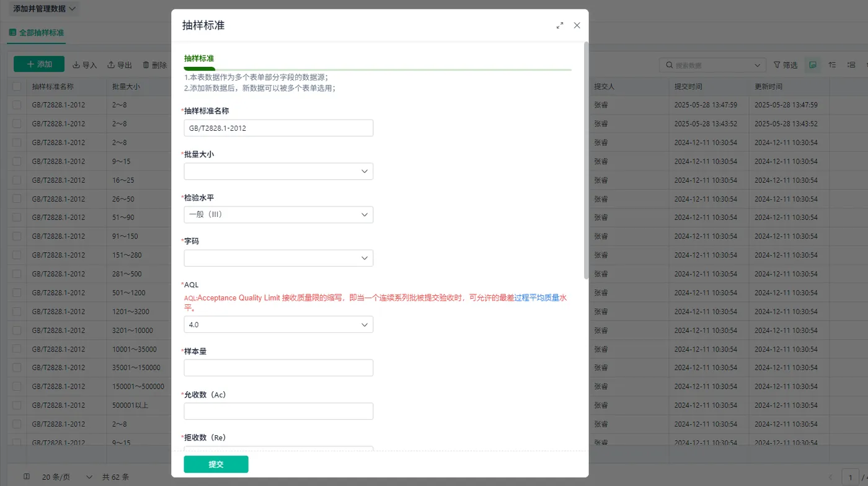Viewport: 868px width, 486px height.
Task: Check the row with 2025-05-28 13:47:59
Action: [17, 105]
